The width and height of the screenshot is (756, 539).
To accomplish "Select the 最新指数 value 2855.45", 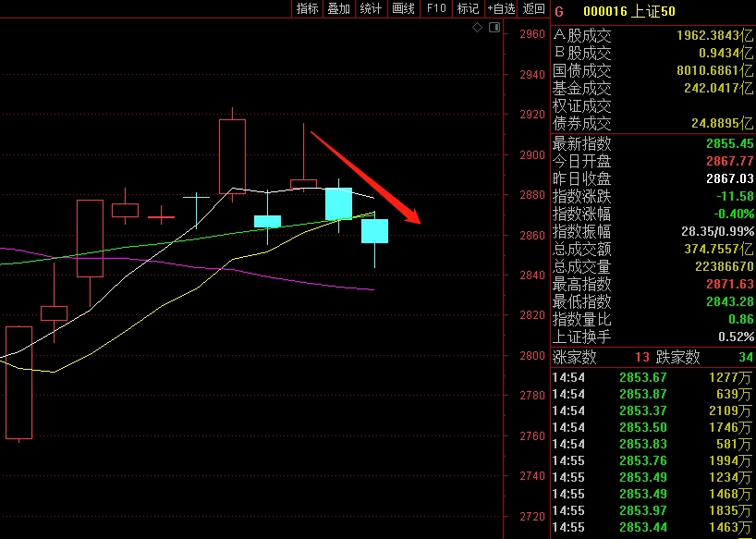I will [x=730, y=143].
